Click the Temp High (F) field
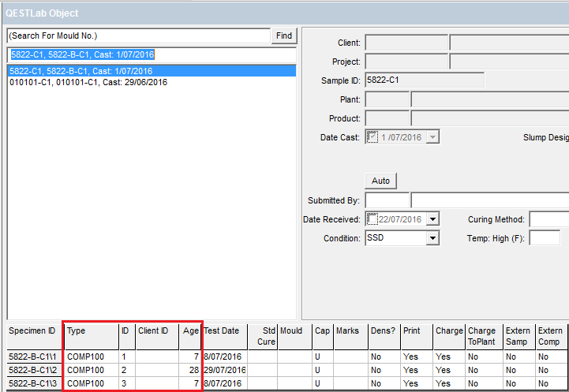This screenshot has width=569, height=392. coord(545,238)
